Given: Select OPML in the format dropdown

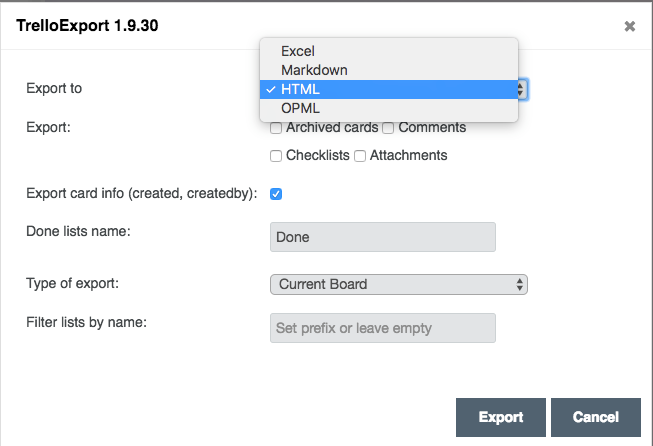Looking at the screenshot, I should coord(301,108).
